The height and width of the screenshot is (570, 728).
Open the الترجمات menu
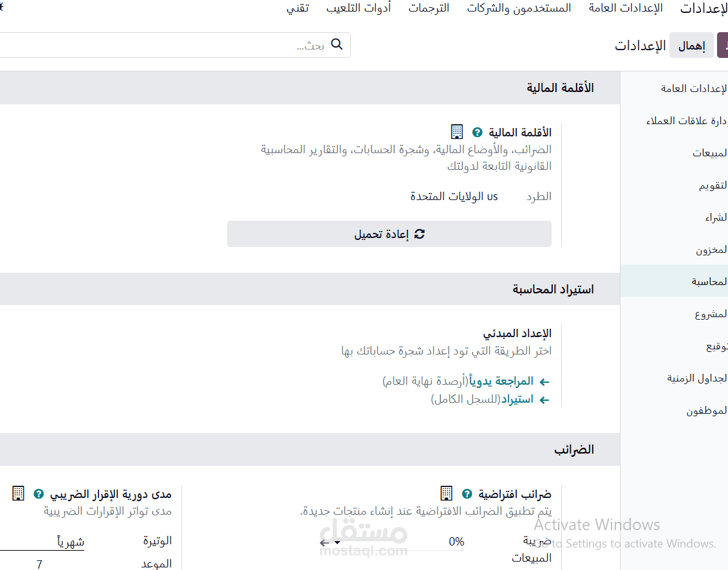429,8
